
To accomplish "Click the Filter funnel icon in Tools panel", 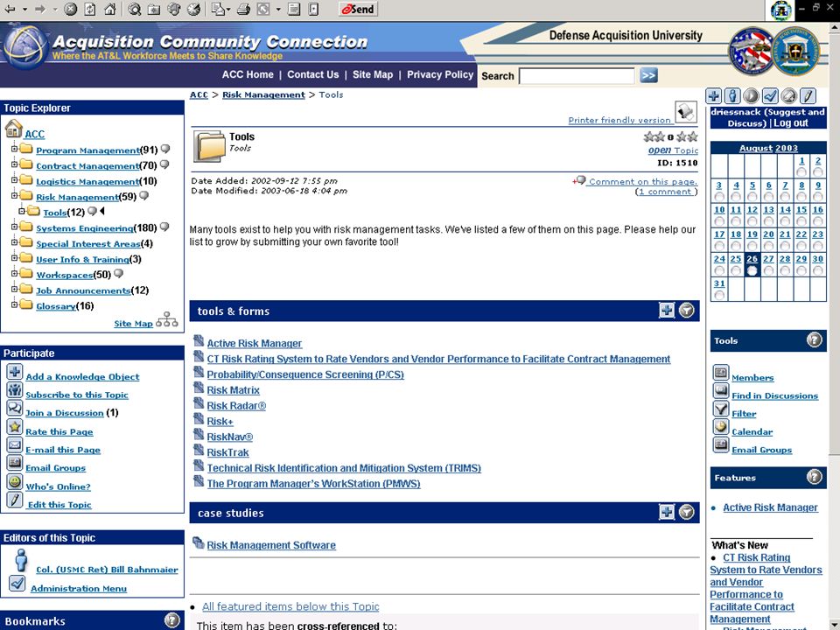I will [720, 409].
